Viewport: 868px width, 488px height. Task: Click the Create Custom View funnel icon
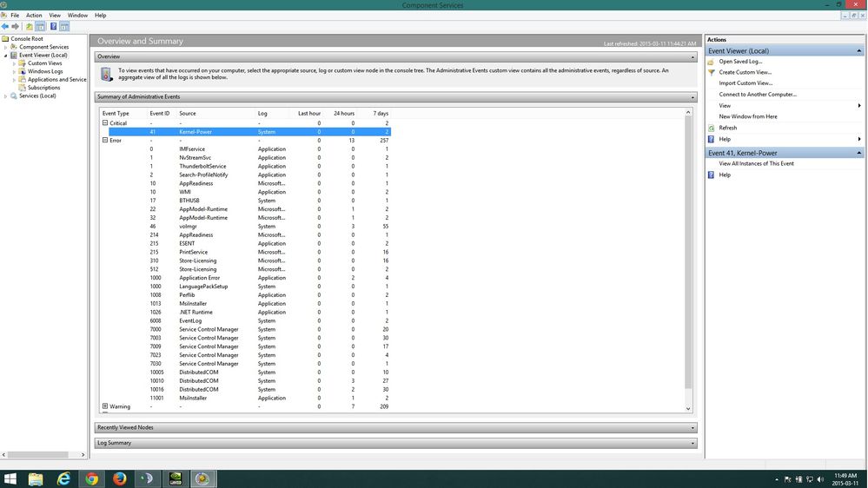712,72
